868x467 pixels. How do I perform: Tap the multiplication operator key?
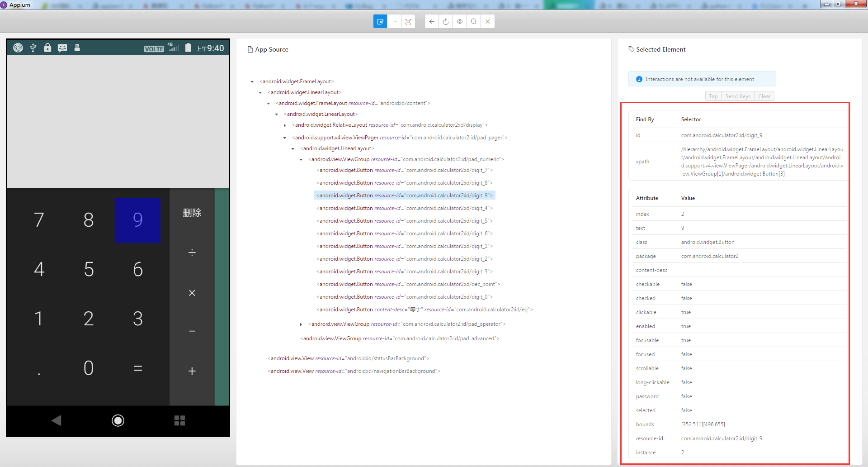192,293
